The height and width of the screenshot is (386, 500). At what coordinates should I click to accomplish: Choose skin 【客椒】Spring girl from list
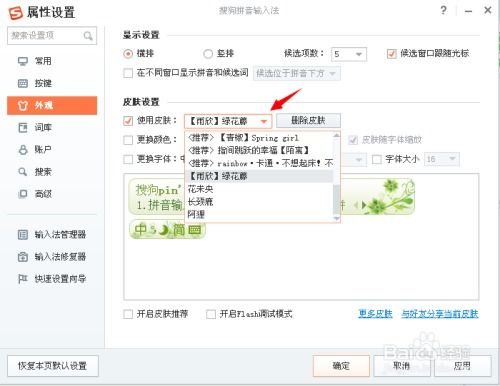(259, 138)
